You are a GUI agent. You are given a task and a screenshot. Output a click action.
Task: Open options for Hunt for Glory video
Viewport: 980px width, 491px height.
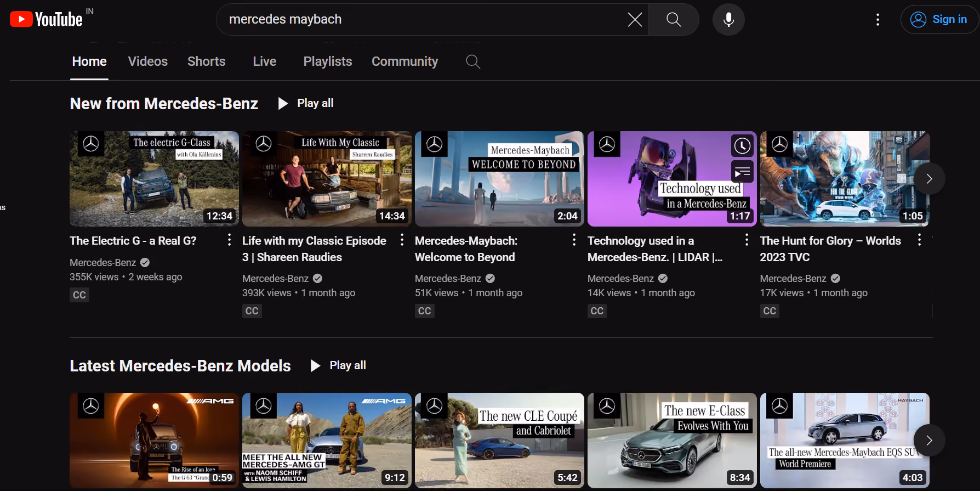point(919,240)
